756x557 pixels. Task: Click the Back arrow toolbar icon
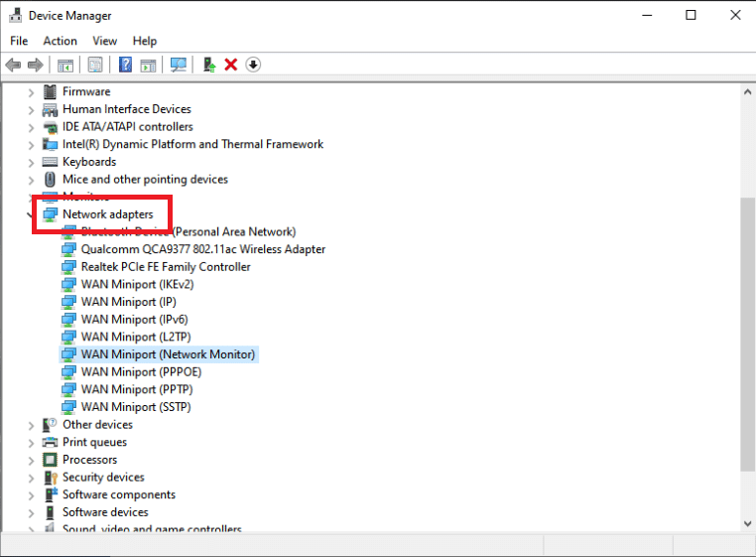tap(13, 65)
